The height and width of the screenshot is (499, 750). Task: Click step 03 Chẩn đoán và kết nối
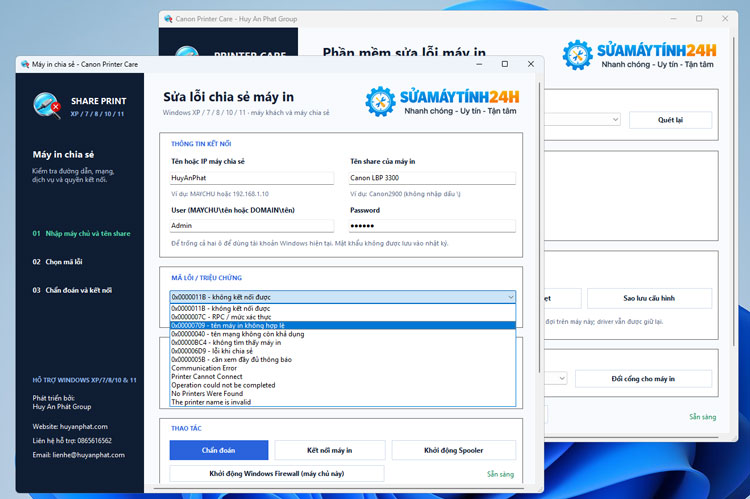click(72, 290)
